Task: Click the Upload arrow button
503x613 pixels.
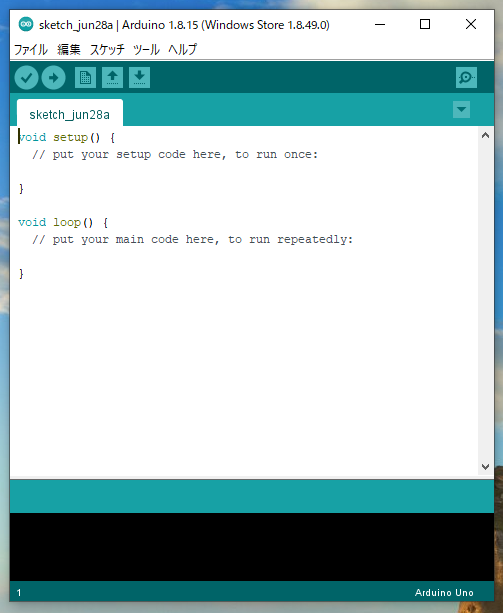Action: coord(54,78)
